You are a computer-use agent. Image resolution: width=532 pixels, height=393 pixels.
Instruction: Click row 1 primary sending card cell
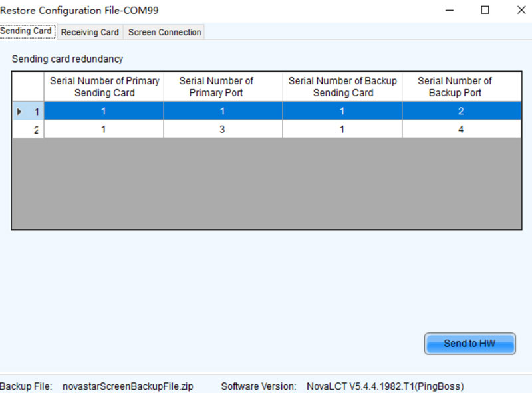[104, 112]
